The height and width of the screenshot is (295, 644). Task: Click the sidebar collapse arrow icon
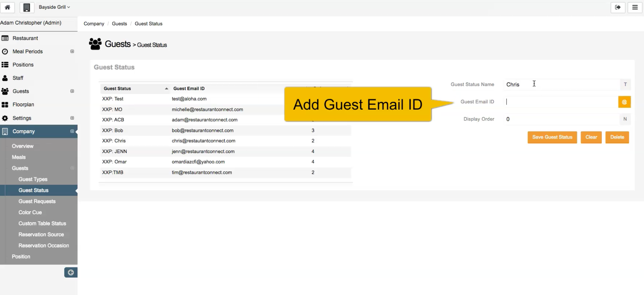[71, 272]
